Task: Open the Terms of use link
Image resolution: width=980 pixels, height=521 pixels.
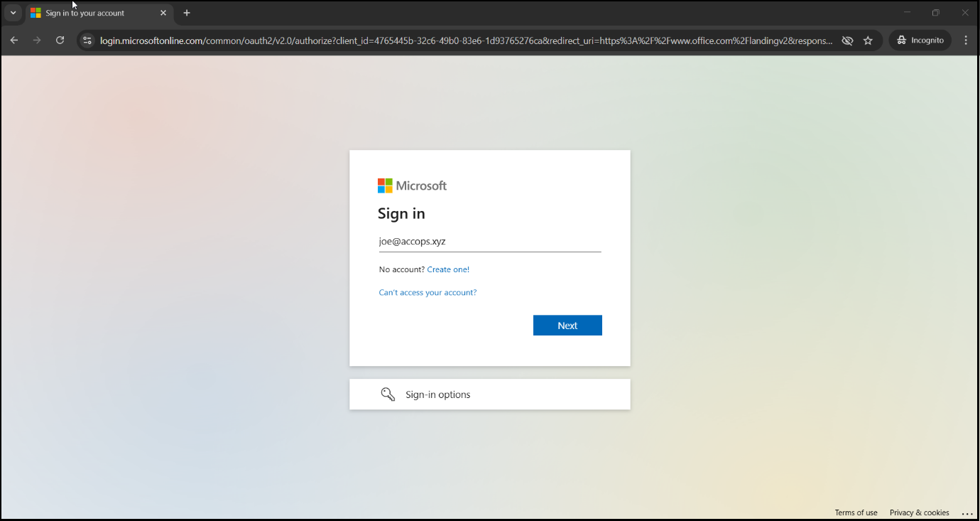Action: point(856,512)
